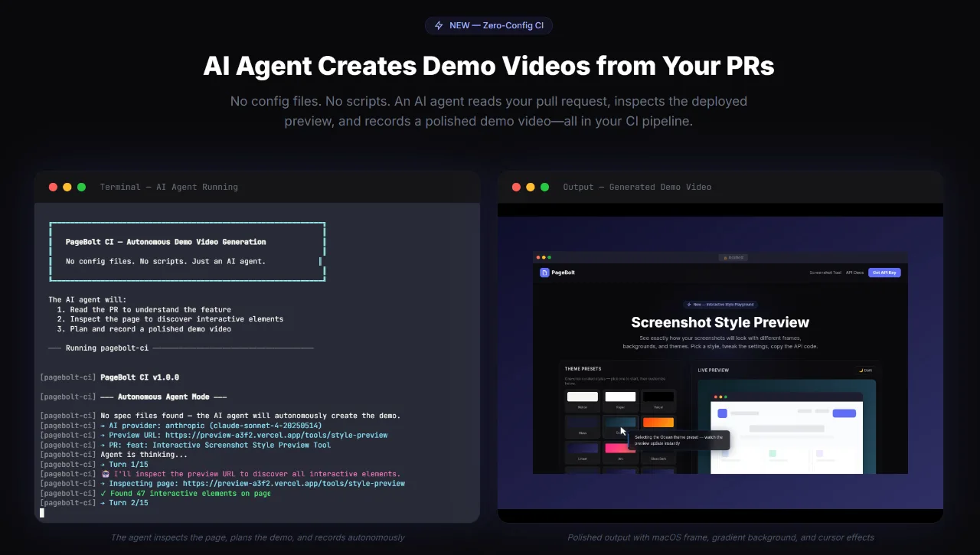Click the Inspecting page URL terminal line
The image size is (980, 555).
(253, 484)
